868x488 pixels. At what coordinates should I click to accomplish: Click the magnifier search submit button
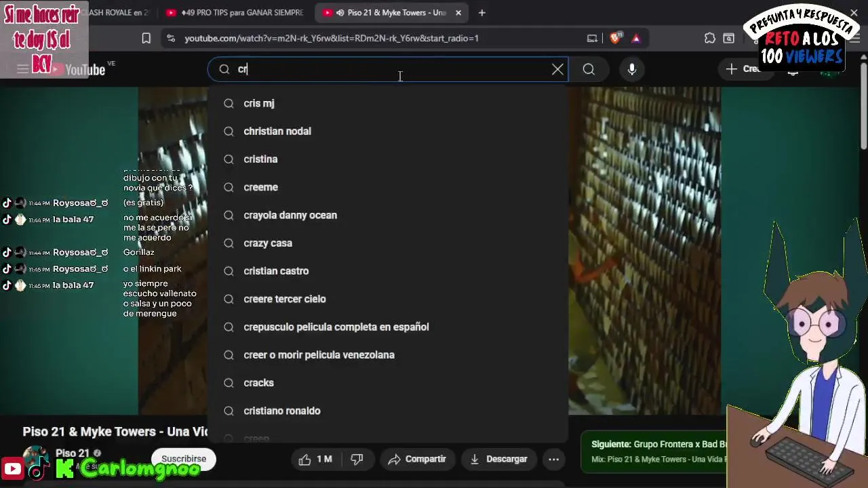pyautogui.click(x=589, y=69)
